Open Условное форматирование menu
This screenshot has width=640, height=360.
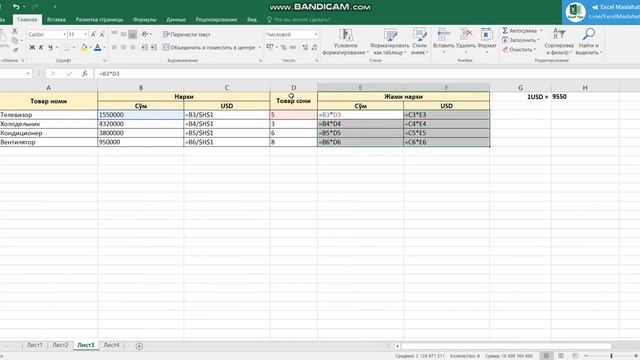(x=345, y=42)
